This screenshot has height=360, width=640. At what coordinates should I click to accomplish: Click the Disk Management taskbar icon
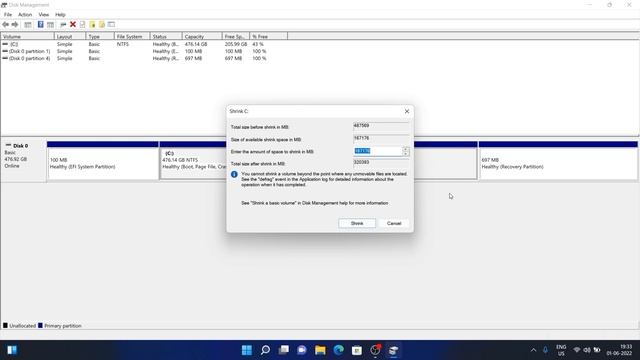tap(393, 350)
